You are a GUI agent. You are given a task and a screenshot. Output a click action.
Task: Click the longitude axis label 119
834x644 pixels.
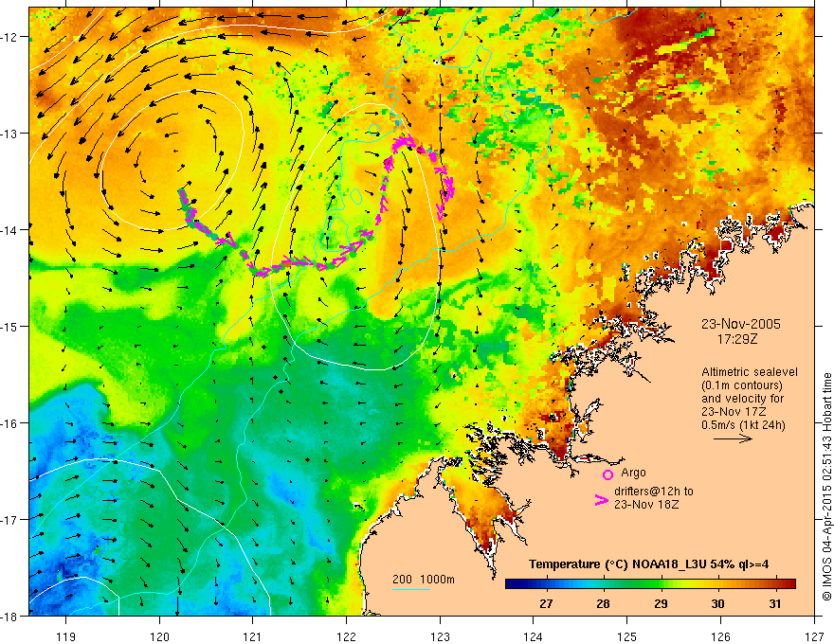[66, 636]
